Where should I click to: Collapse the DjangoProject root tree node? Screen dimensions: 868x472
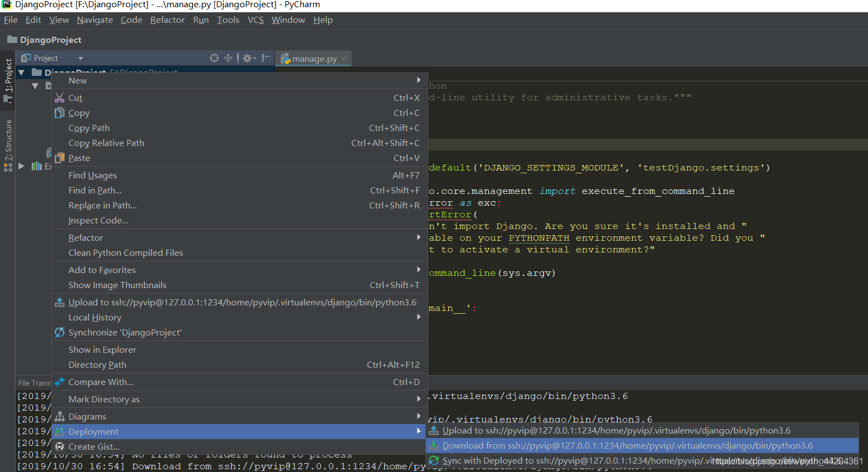coord(21,72)
